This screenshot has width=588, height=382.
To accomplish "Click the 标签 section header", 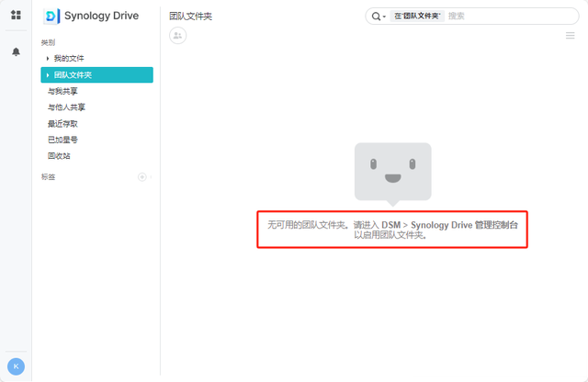I will tap(48, 177).
